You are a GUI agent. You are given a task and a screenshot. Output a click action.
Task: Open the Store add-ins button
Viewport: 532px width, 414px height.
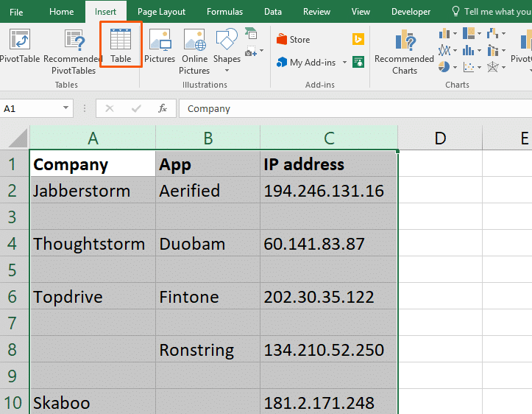(293, 40)
